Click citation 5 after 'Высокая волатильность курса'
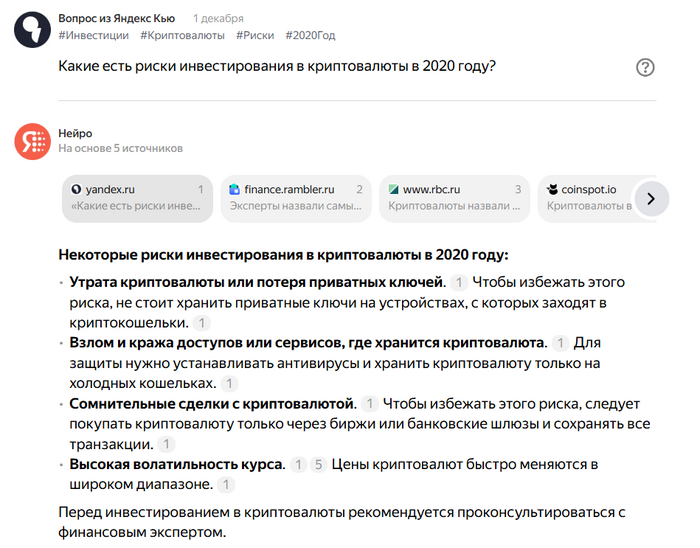The image size is (700, 548). pos(318,465)
